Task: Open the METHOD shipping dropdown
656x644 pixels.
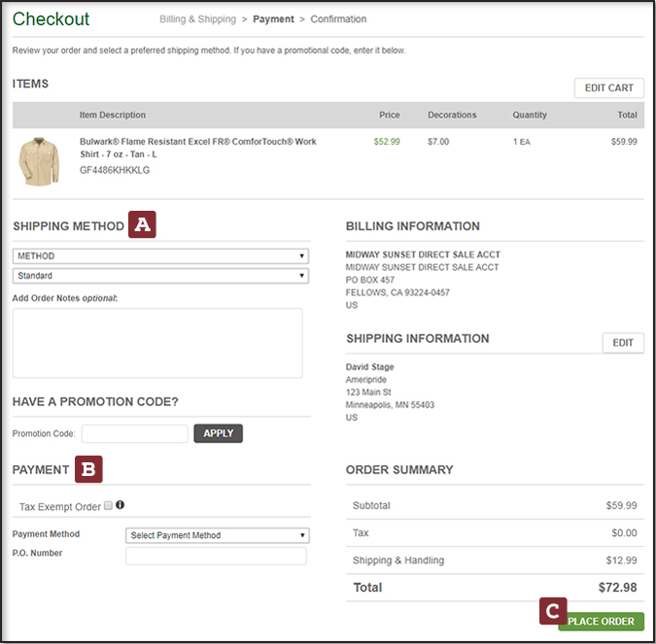Action: click(160, 256)
